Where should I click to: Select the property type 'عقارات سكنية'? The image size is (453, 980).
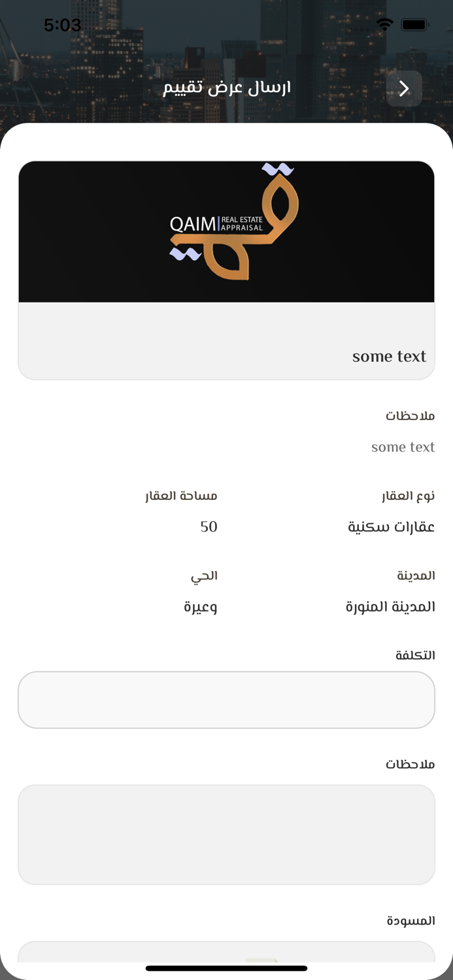coord(390,527)
